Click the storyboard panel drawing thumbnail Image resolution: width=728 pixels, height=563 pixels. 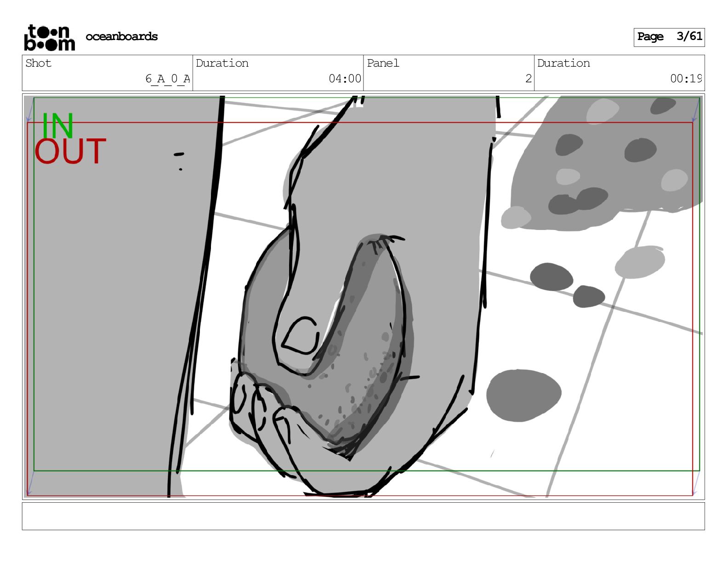click(363, 297)
